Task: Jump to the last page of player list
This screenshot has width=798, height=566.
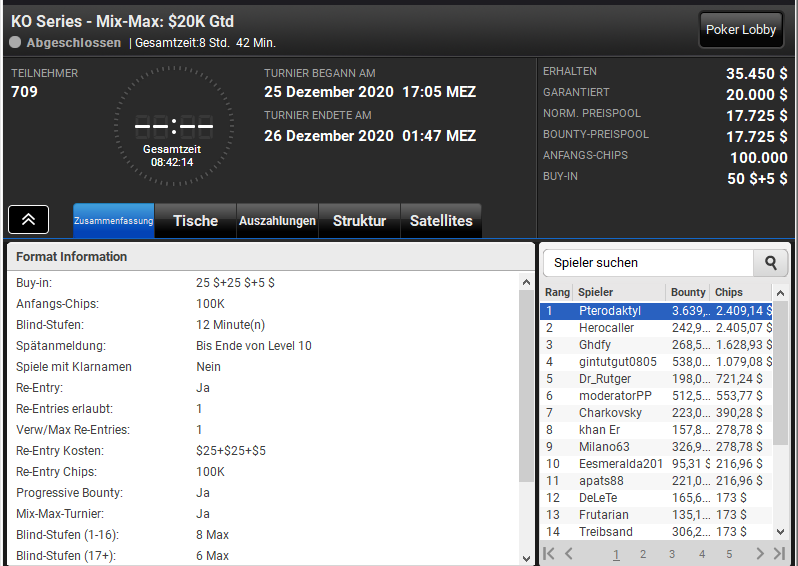Action: click(x=779, y=553)
